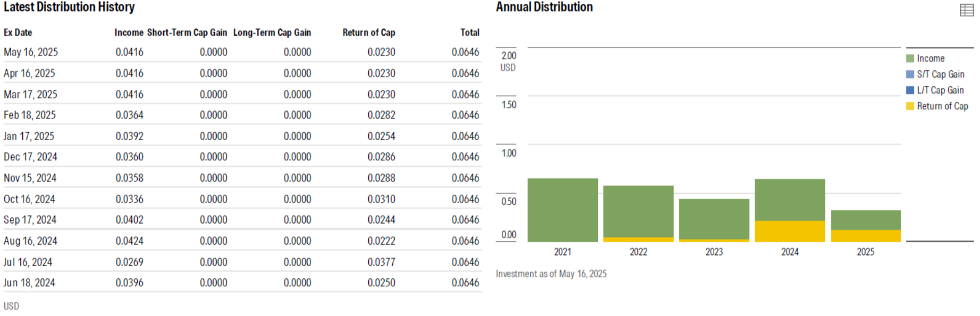The image size is (980, 316).
Task: Click the S/T Cap Gain legend swatch
Action: click(x=910, y=74)
